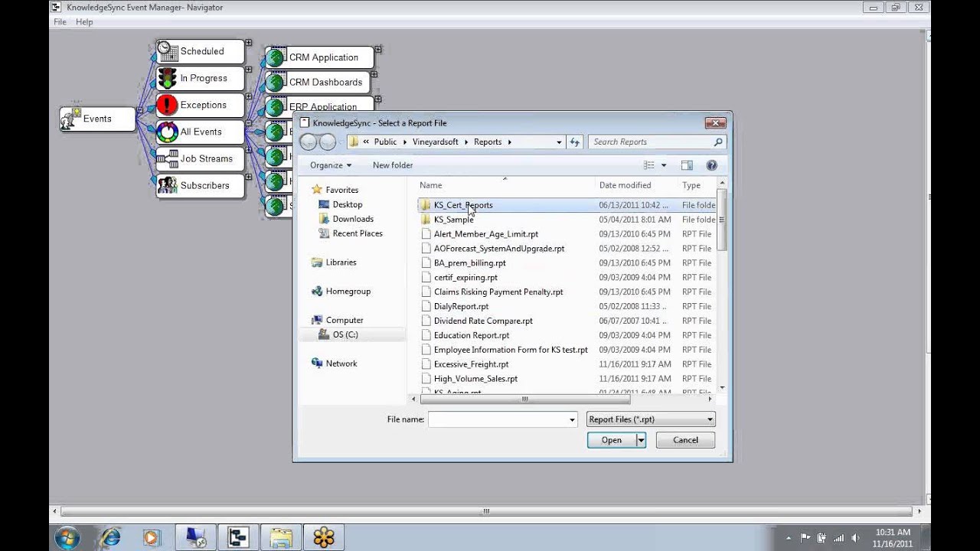
Task: Sort by Date modified column header
Action: pos(636,185)
